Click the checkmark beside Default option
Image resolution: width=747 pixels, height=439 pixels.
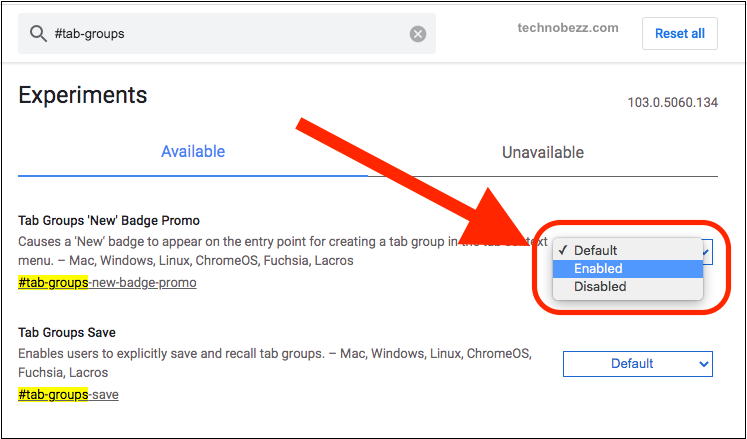(564, 250)
